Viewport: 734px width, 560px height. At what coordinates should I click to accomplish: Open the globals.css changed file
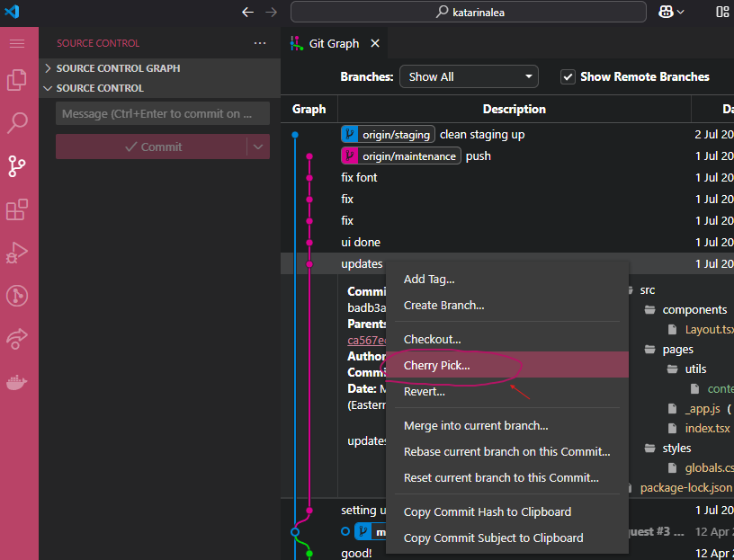pyautogui.click(x=709, y=467)
